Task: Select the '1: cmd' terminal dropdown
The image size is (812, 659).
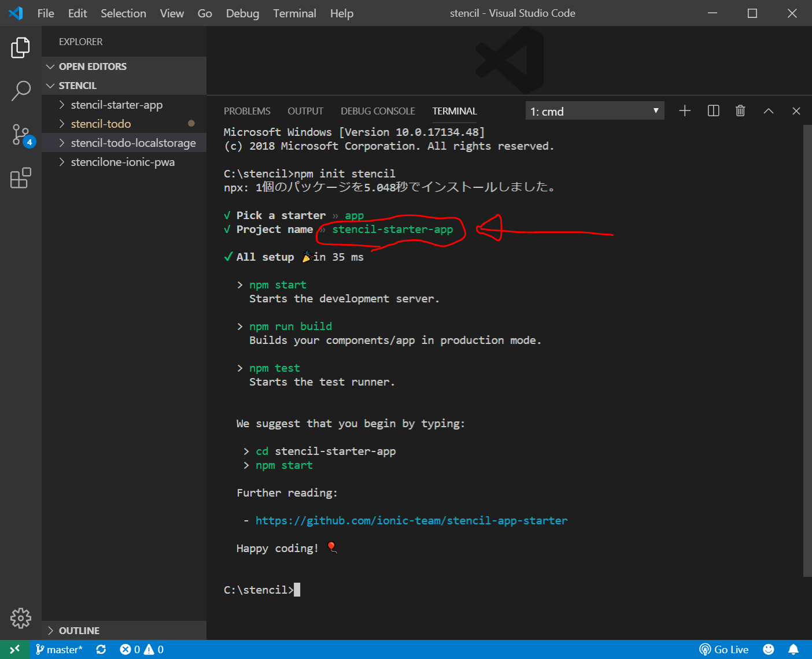Action: click(595, 111)
